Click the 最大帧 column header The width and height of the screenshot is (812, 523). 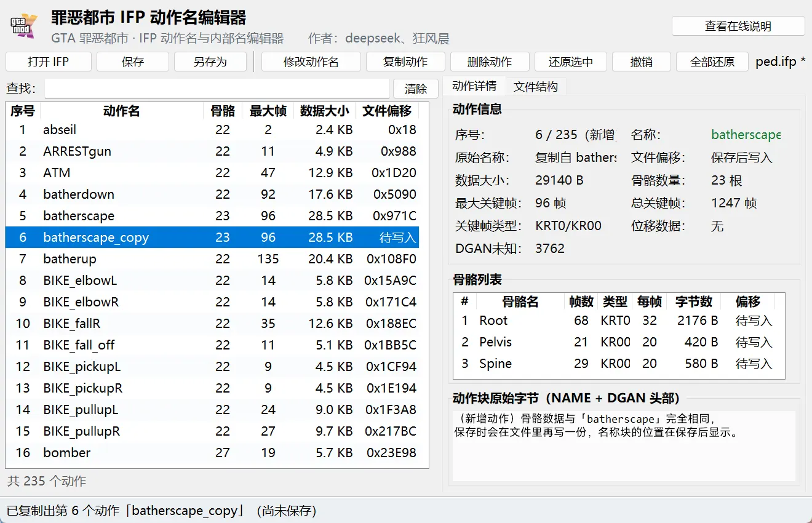[x=268, y=111]
